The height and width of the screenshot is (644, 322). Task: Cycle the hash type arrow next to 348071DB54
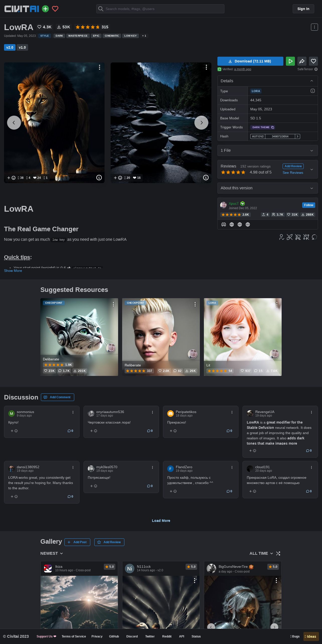click(297, 136)
